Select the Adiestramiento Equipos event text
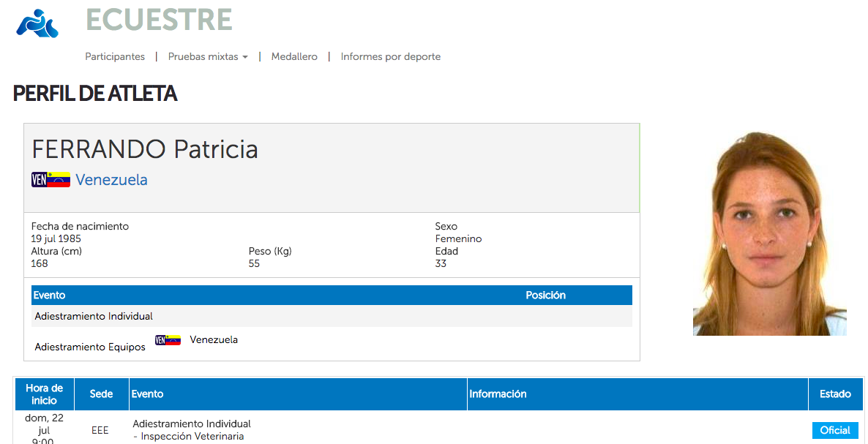The image size is (868, 444). point(90,347)
